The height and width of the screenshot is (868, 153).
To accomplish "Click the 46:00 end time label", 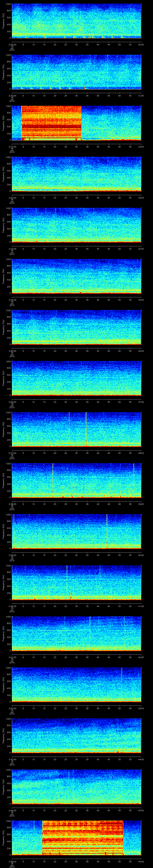I will pos(141,861).
